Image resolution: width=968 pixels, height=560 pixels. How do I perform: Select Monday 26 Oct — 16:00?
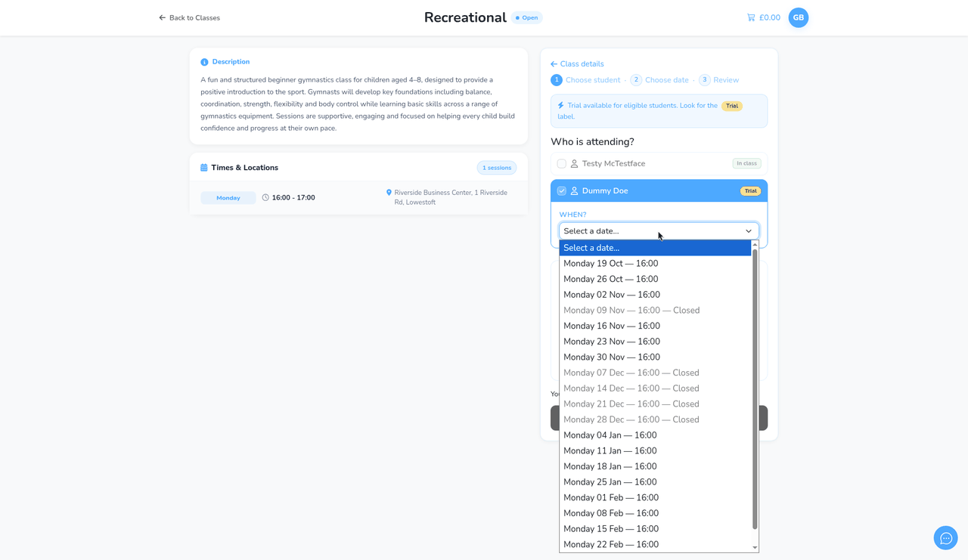pos(655,279)
